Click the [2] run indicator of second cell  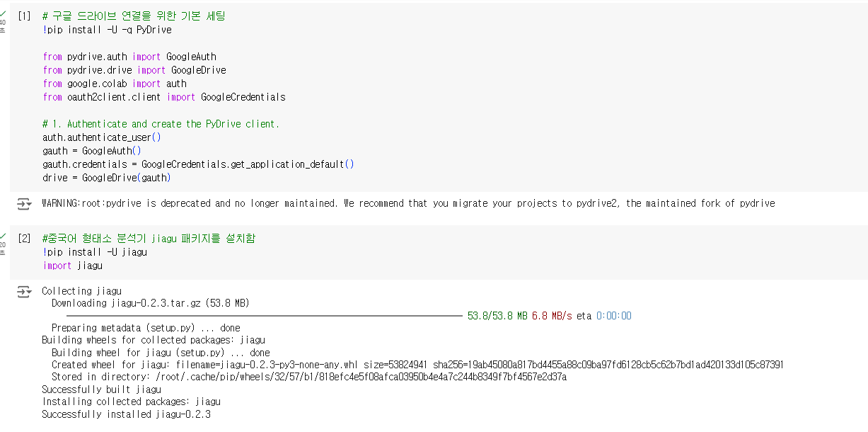point(24,238)
